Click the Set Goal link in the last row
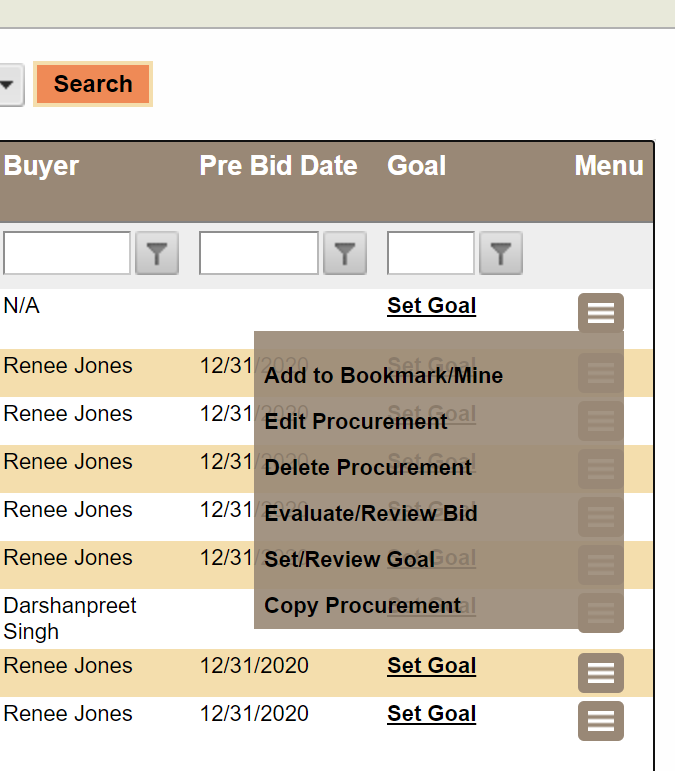The width and height of the screenshot is (675, 771). [x=431, y=714]
